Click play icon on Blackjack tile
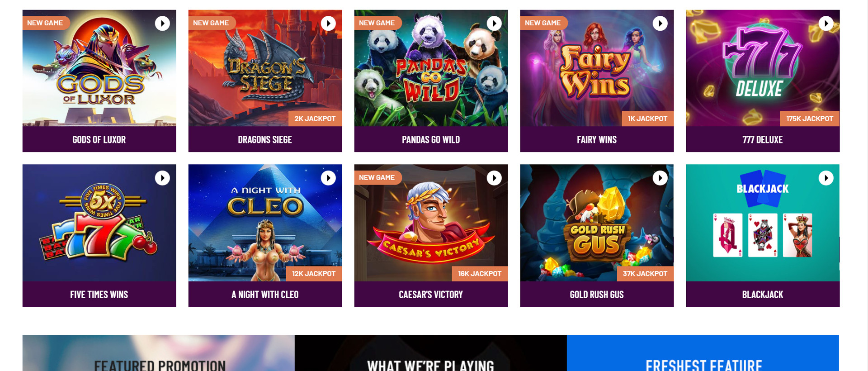 (826, 178)
